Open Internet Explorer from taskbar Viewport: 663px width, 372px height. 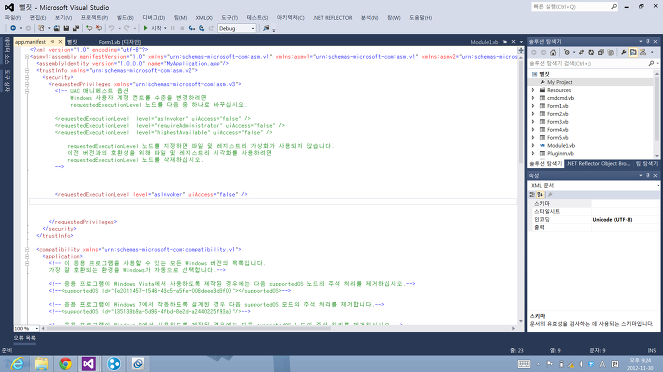tap(17, 364)
